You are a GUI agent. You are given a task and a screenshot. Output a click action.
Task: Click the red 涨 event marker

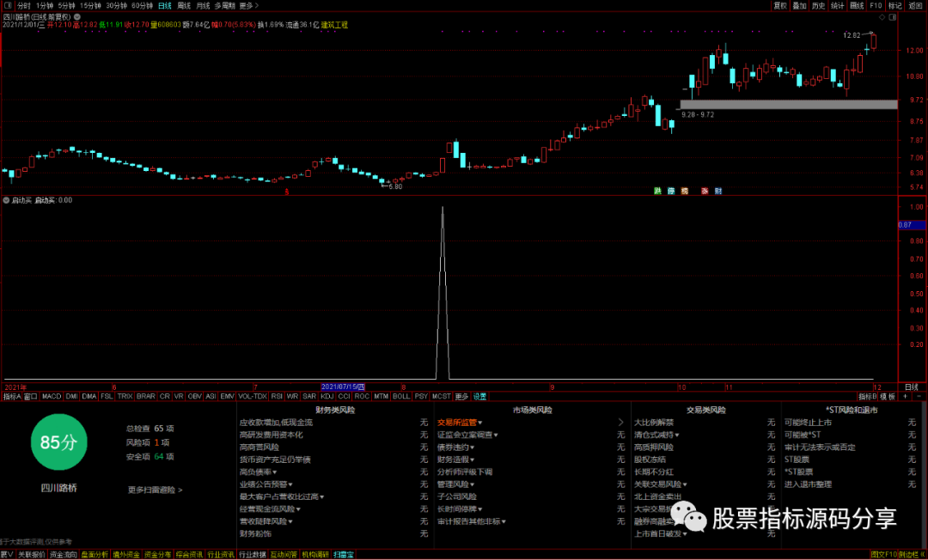pyautogui.click(x=705, y=191)
